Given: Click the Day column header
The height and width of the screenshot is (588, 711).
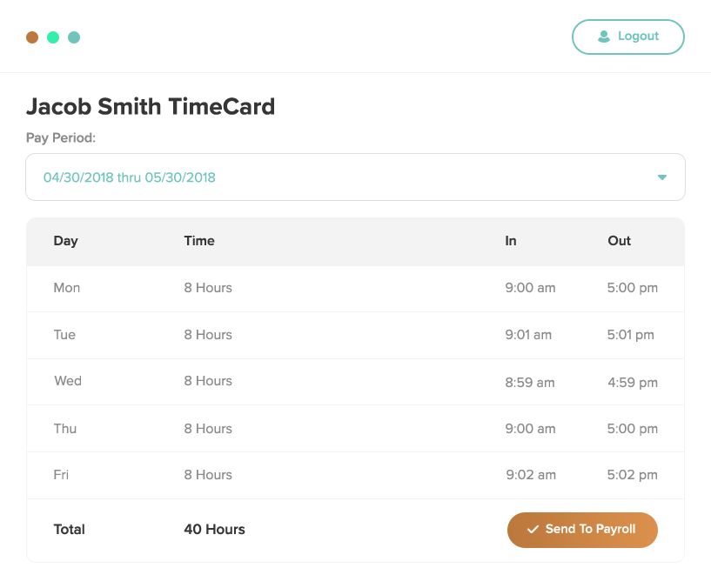Looking at the screenshot, I should point(65,241).
